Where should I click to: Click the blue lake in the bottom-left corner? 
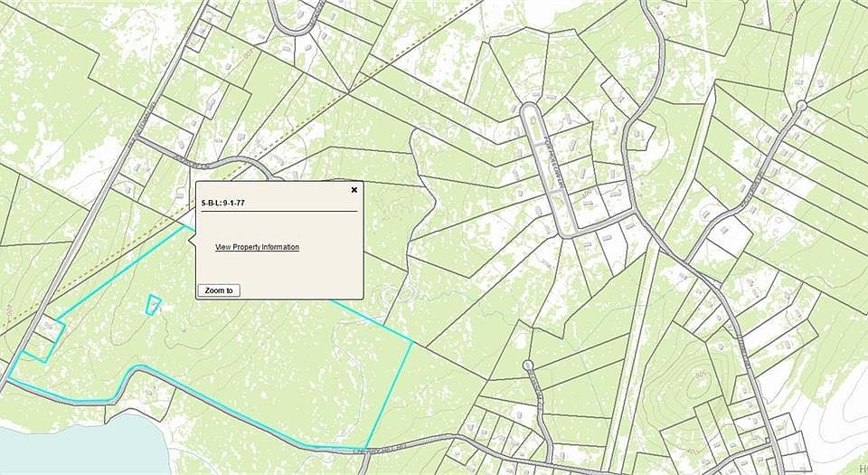pos(72,452)
